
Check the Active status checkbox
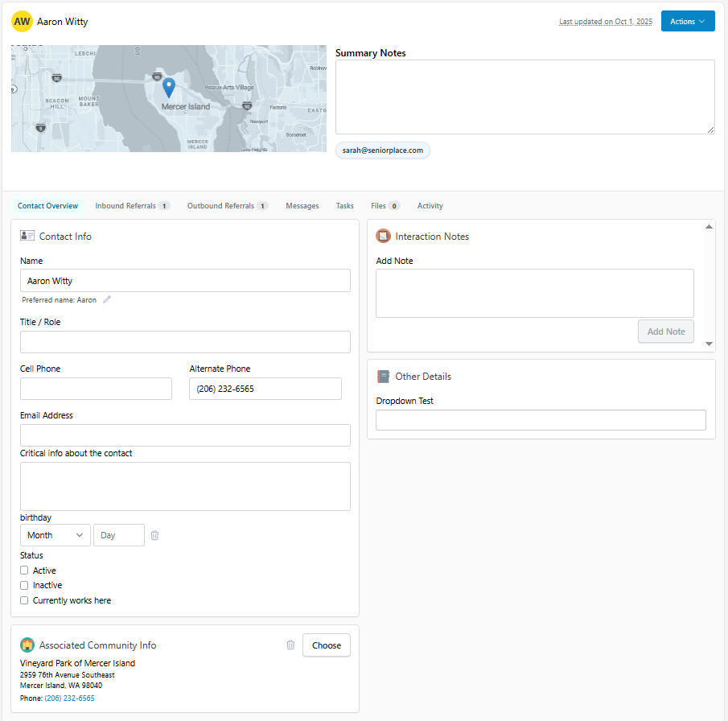[x=24, y=570]
